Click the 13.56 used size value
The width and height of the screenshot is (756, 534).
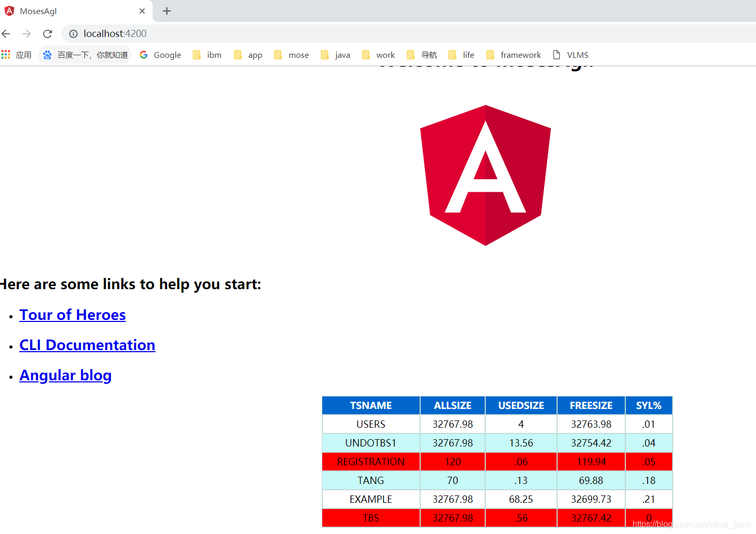tap(521, 443)
